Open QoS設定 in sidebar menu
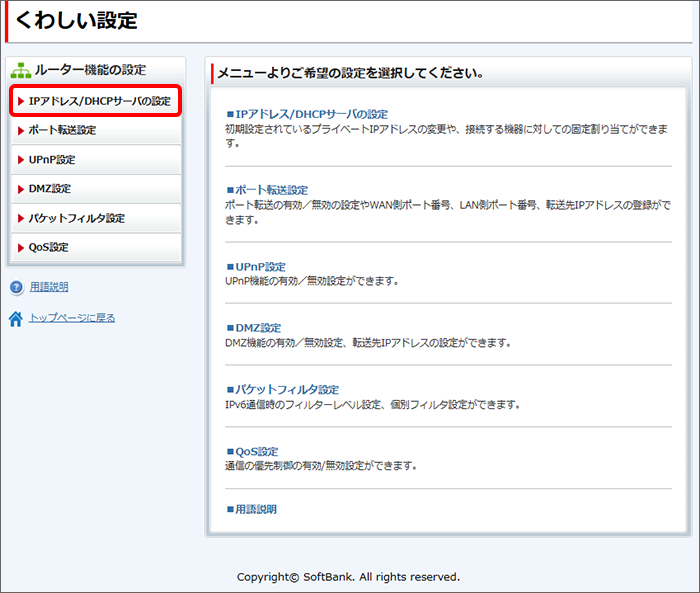Image resolution: width=700 pixels, height=593 pixels. [96, 247]
